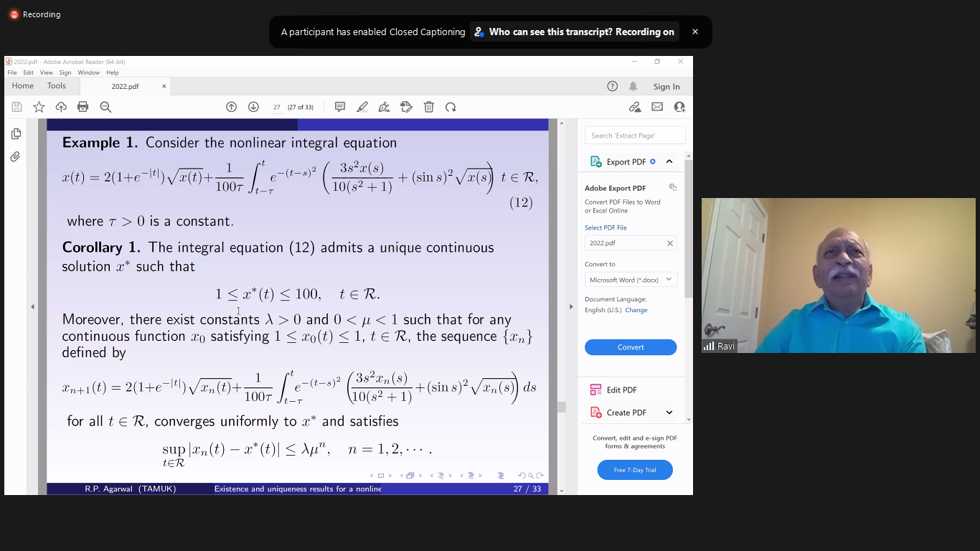Select the highlighter pen tool

(x=362, y=107)
